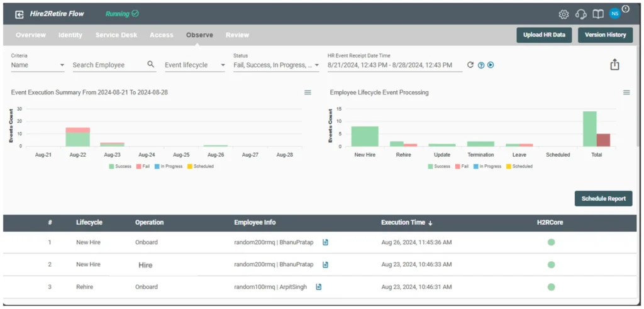
Task: Click the 'Hire' operation cell in row 2
Action: pos(145,265)
